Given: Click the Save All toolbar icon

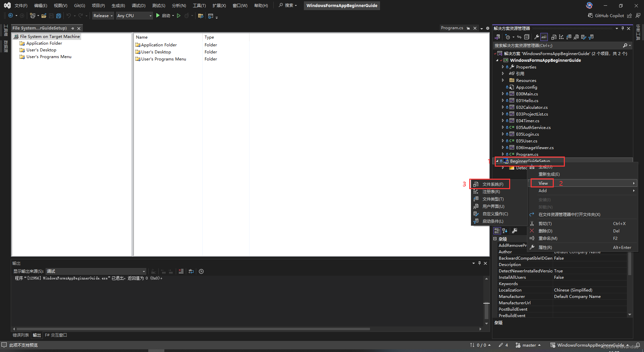Looking at the screenshot, I should (x=59, y=16).
